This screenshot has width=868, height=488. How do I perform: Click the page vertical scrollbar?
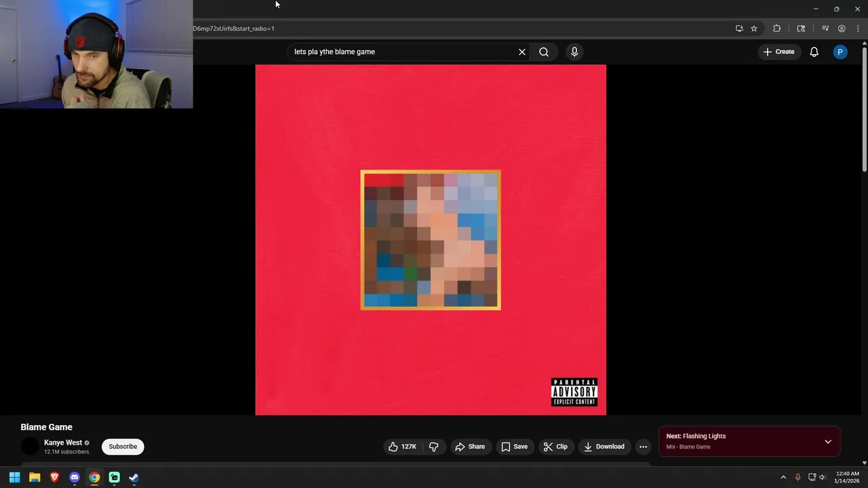pos(864,110)
